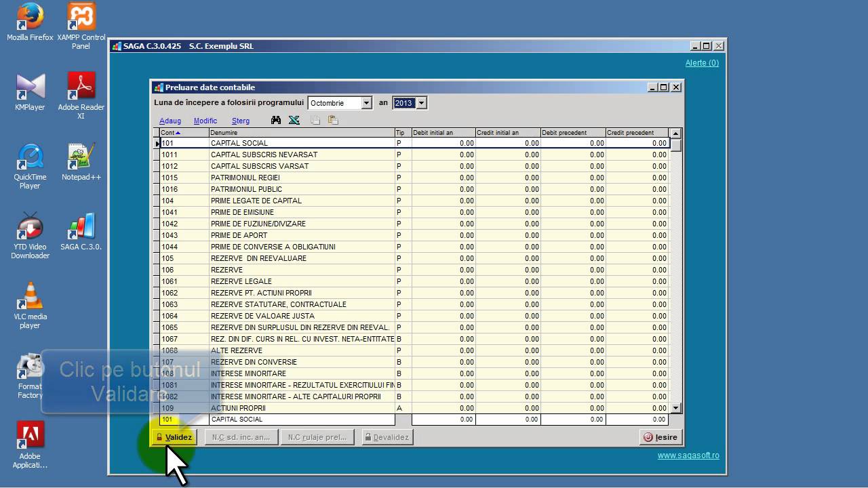Select row PATRIMONIUL REGIEI
Screen dimensions: 868x488
[x=411, y=178]
